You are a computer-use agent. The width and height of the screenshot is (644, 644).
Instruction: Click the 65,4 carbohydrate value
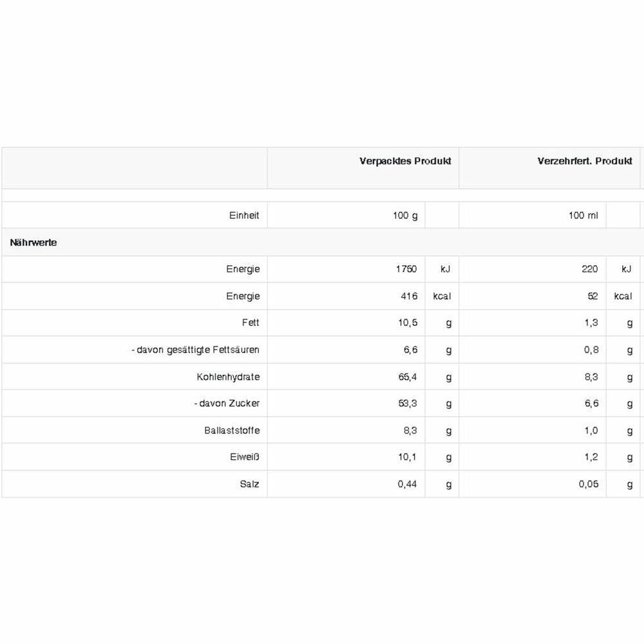click(x=408, y=377)
